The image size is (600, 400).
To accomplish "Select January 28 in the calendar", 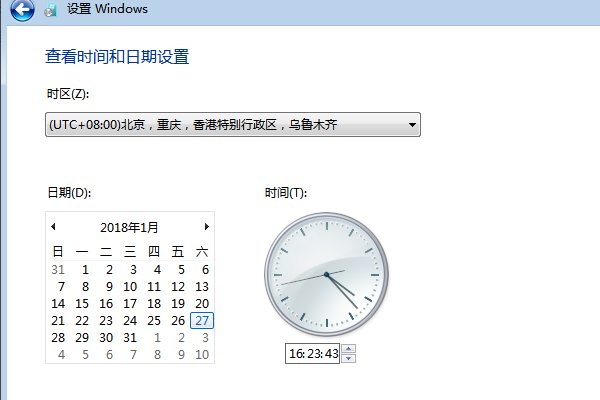I will pos(58,338).
